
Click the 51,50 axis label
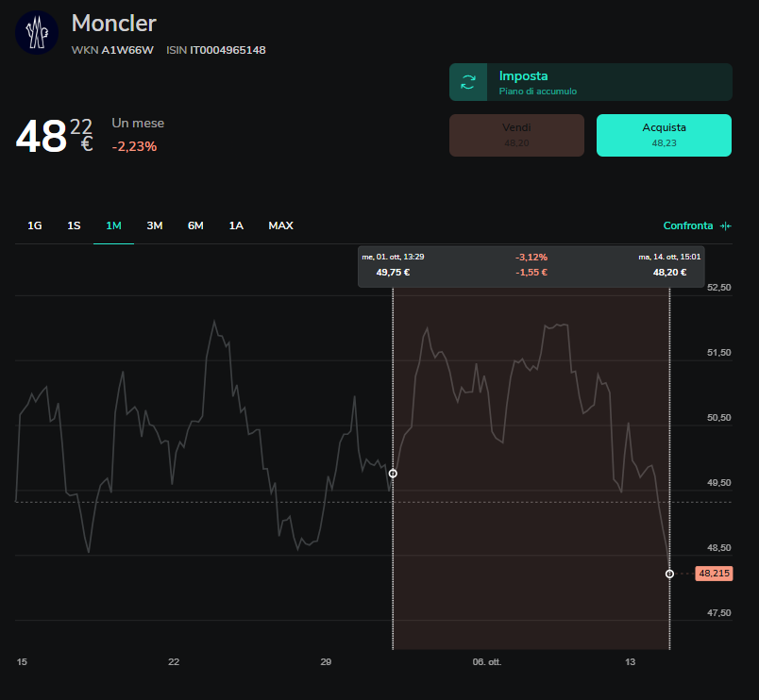[x=718, y=353]
